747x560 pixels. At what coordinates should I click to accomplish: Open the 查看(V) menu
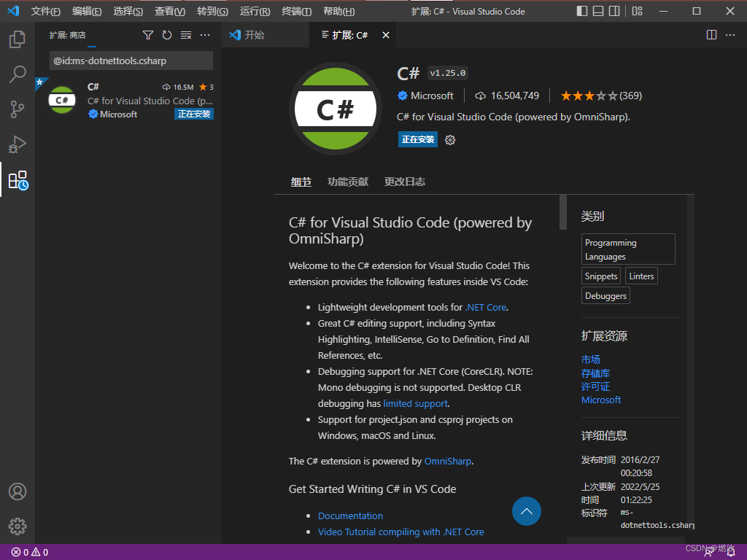click(170, 11)
